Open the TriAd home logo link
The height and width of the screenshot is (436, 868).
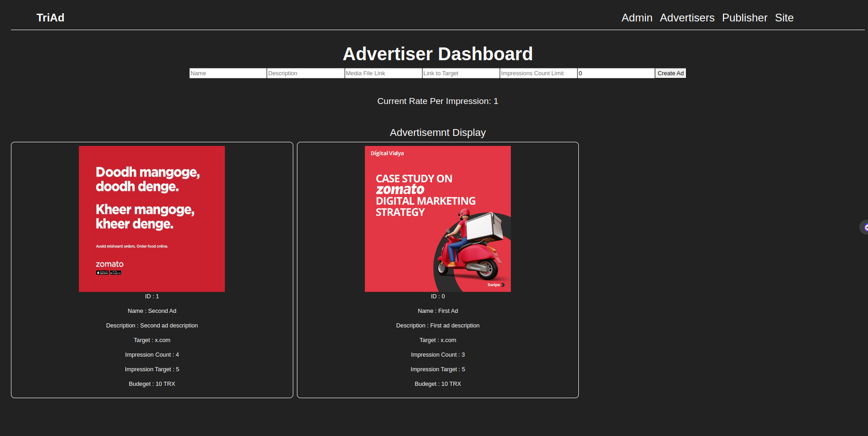click(x=50, y=18)
